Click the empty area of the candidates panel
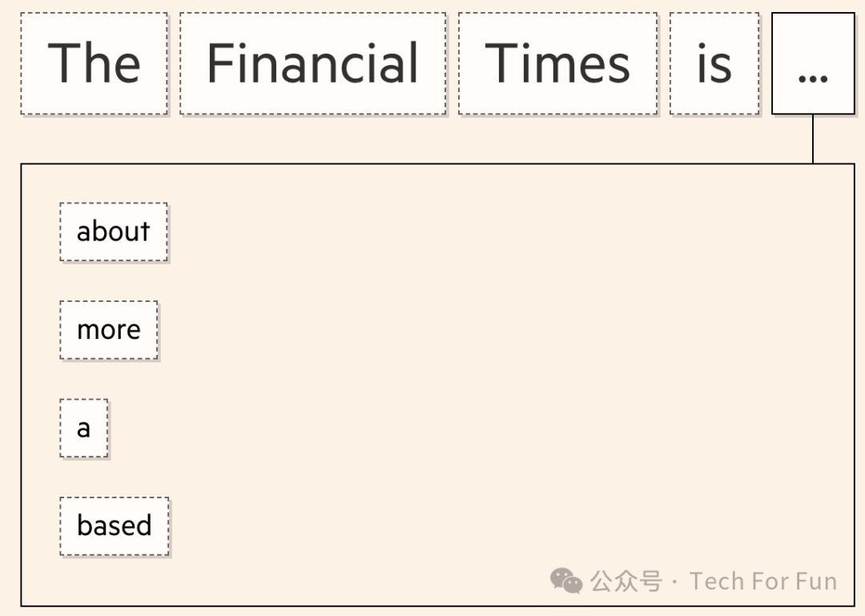Viewport: 865px width, 616px height. (x=481, y=360)
